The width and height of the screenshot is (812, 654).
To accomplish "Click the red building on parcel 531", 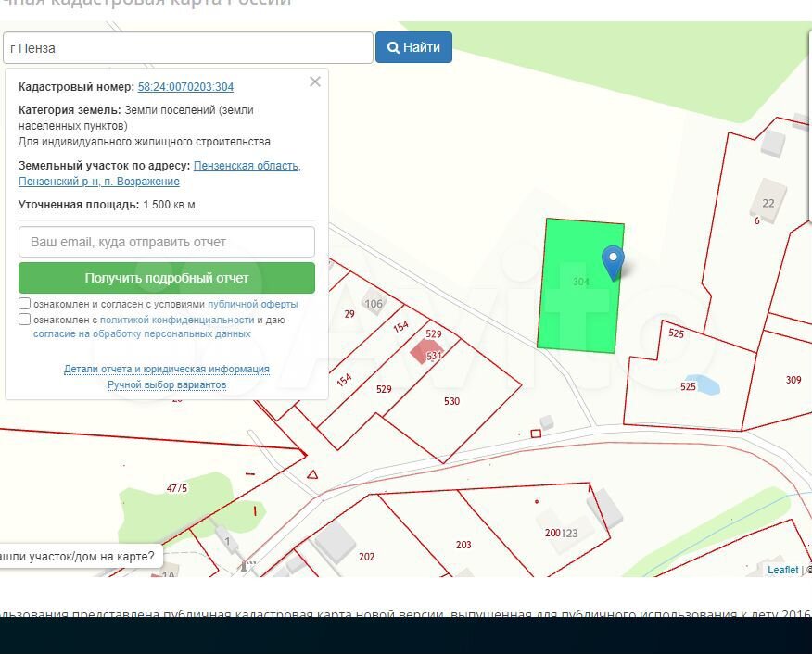I will point(425,351).
